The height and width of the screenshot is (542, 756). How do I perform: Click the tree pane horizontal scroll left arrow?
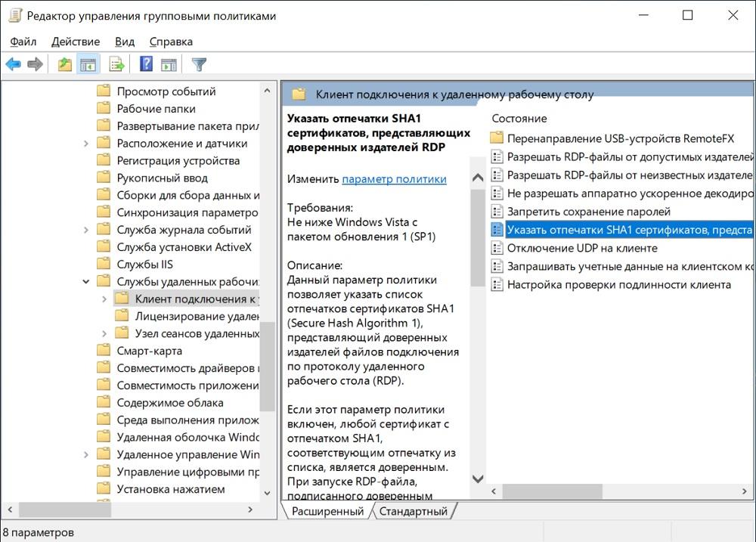[x=10, y=509]
